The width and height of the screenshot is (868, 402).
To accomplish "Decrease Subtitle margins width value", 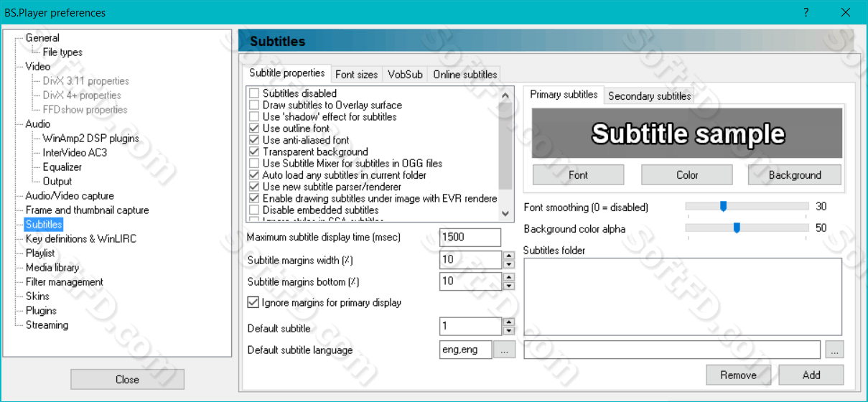I will pos(508,264).
